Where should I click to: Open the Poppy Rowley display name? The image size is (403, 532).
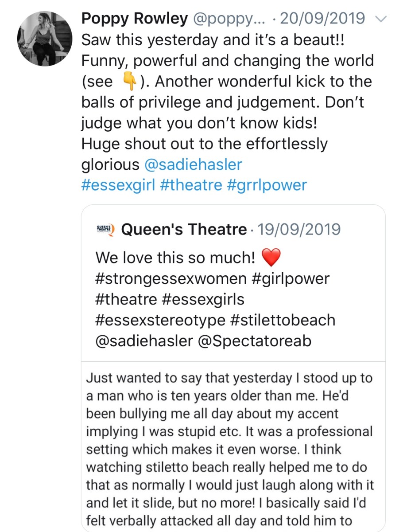pyautogui.click(x=135, y=19)
